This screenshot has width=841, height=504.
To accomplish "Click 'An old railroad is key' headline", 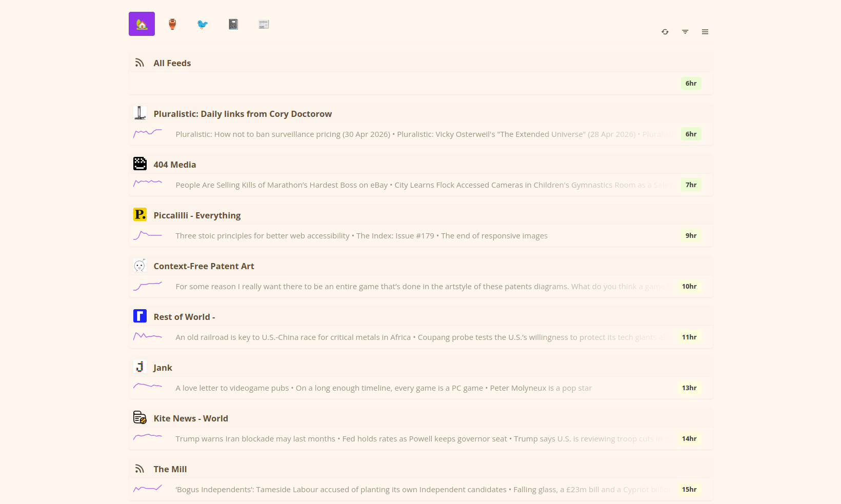I will (293, 337).
